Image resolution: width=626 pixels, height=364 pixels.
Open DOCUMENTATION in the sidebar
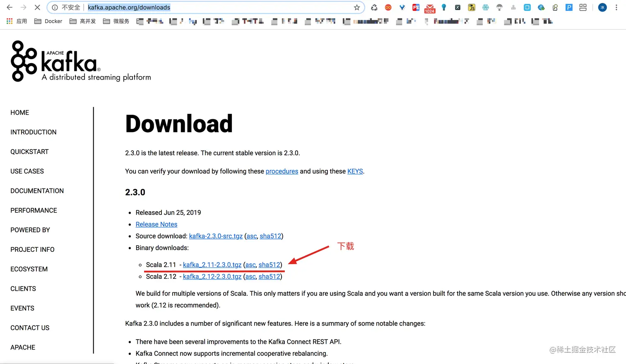point(37,191)
